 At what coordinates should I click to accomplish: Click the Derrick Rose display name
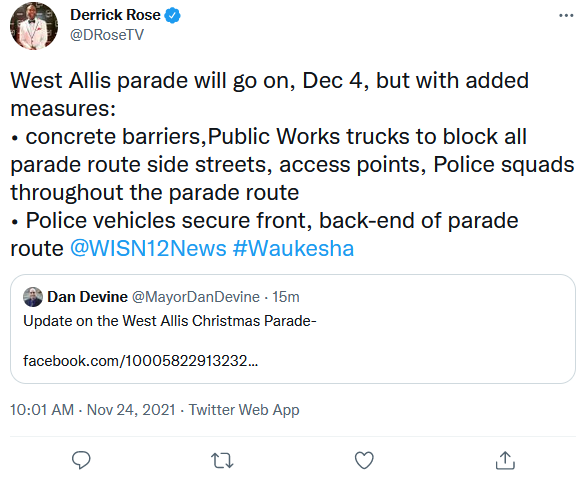tap(115, 15)
